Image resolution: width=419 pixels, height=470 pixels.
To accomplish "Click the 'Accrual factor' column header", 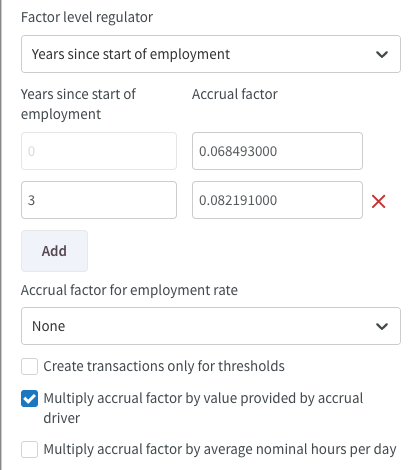I will [235, 94].
